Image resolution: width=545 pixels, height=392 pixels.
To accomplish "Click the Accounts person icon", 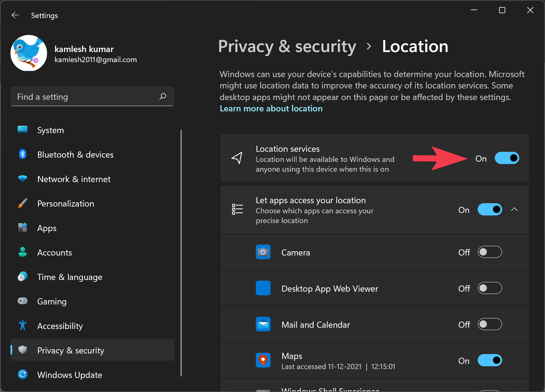I will point(23,252).
